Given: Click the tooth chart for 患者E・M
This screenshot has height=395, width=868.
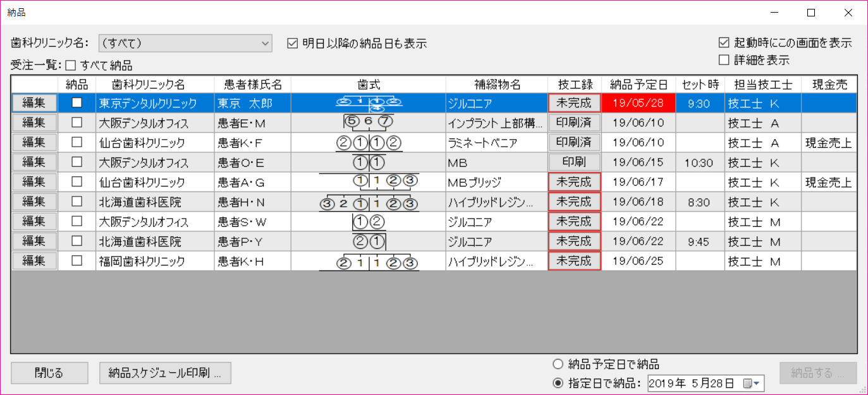Looking at the screenshot, I should pyautogui.click(x=369, y=123).
